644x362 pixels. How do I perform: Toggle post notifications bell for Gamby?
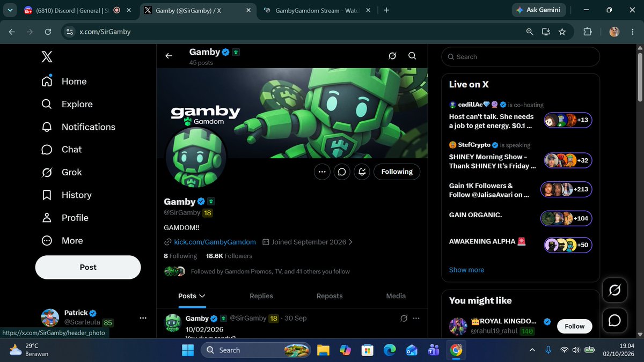click(362, 172)
